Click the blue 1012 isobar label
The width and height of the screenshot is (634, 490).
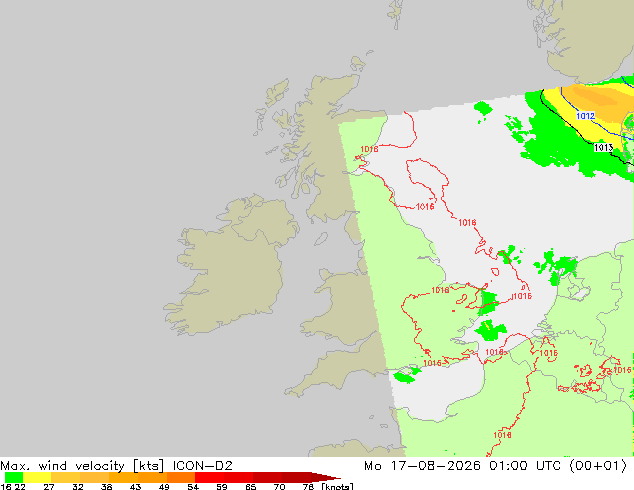(585, 116)
